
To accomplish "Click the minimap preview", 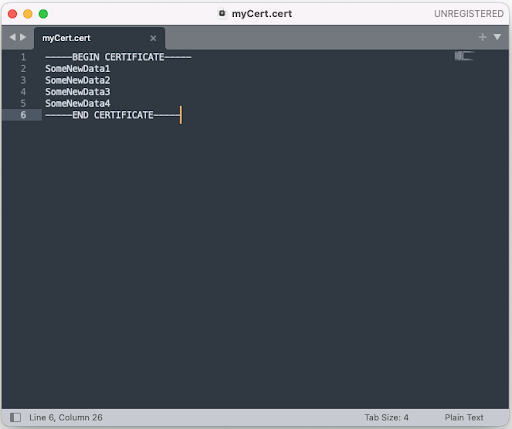I will (464, 56).
